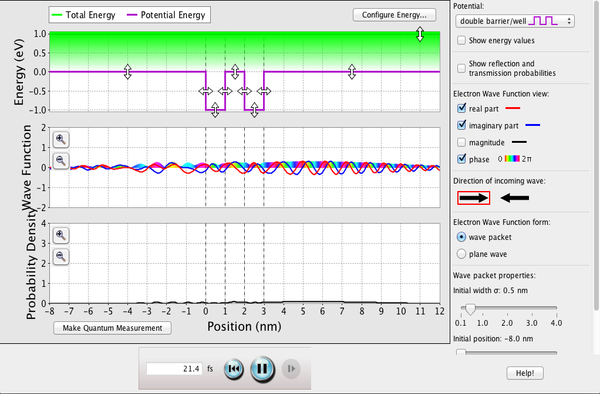Zoom in on the Wave Function graph

tap(61, 139)
